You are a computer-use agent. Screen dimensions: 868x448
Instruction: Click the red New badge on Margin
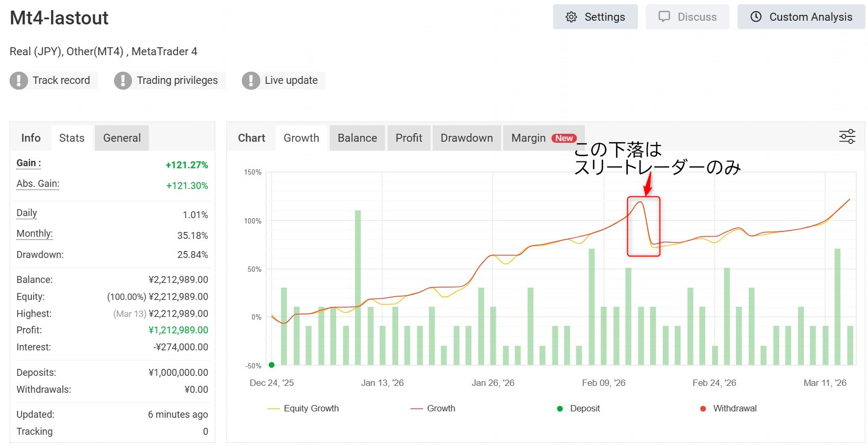[x=564, y=138]
